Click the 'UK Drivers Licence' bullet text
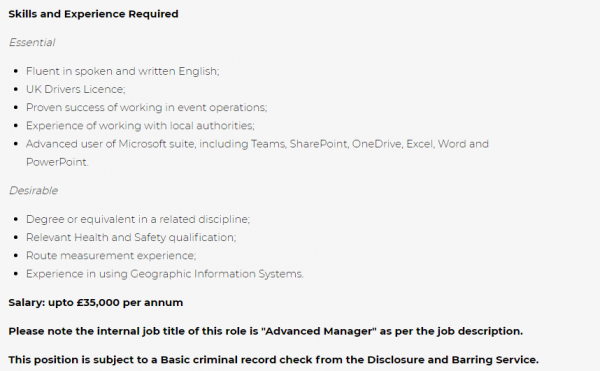The image size is (600, 371). (x=75, y=89)
